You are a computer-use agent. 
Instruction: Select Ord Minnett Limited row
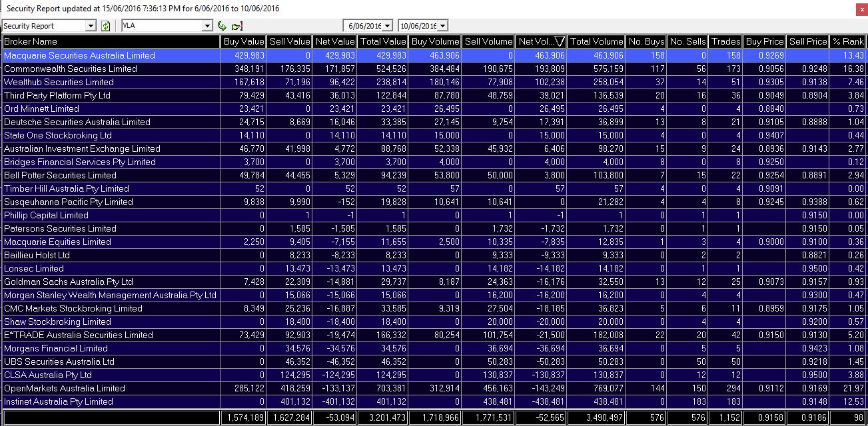click(x=434, y=108)
